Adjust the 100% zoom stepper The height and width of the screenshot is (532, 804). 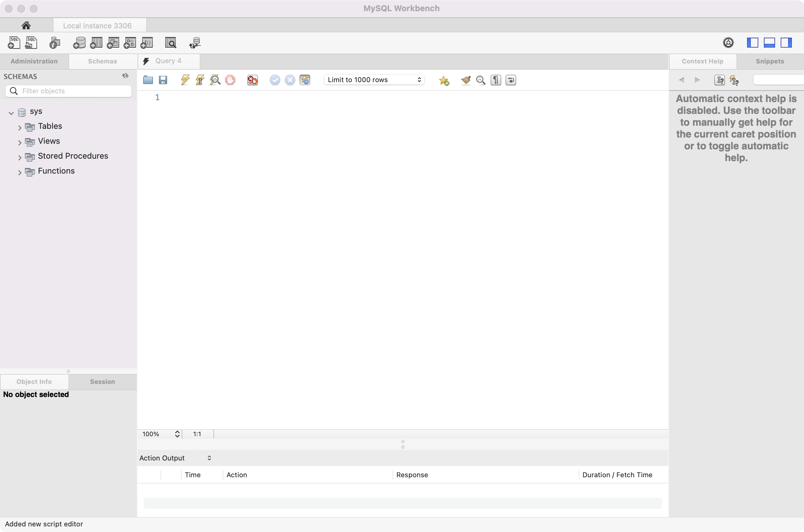(177, 434)
